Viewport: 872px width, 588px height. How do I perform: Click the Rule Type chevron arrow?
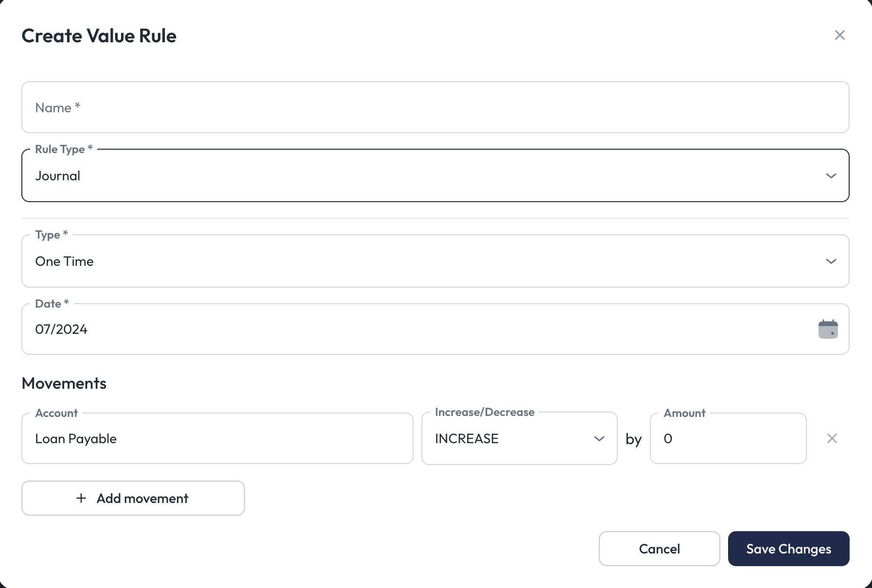pyautogui.click(x=831, y=176)
